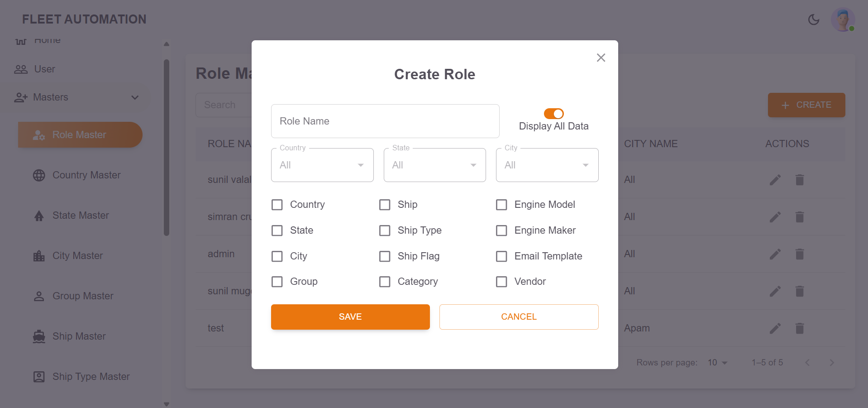868x408 pixels.
Task: Collapse the Masters menu section
Action: coord(135,97)
